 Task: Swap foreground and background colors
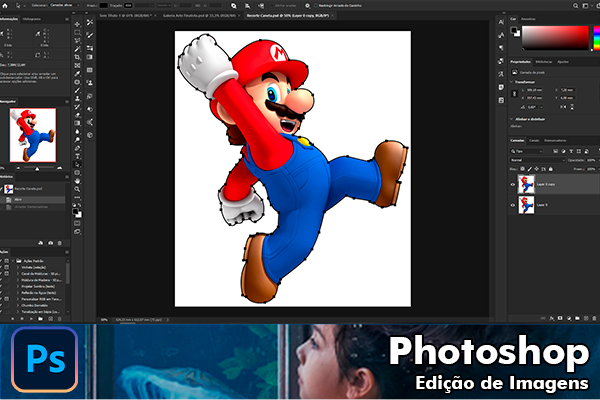click(80, 206)
